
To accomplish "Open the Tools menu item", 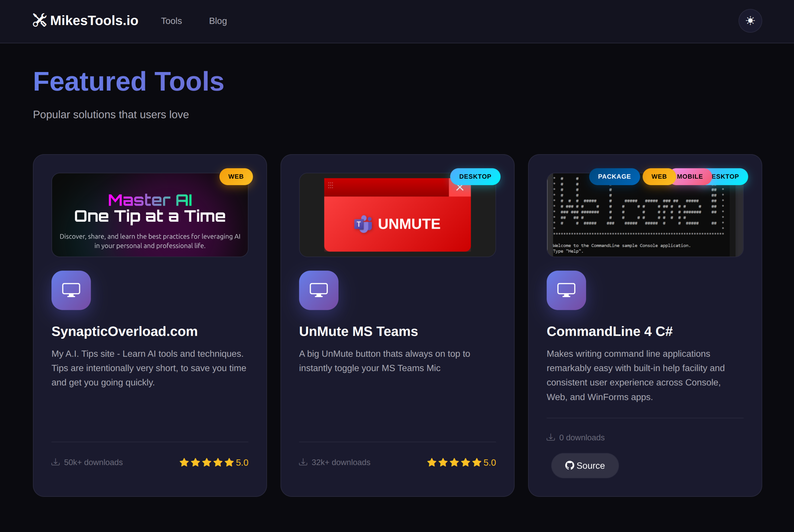I will click(x=171, y=21).
